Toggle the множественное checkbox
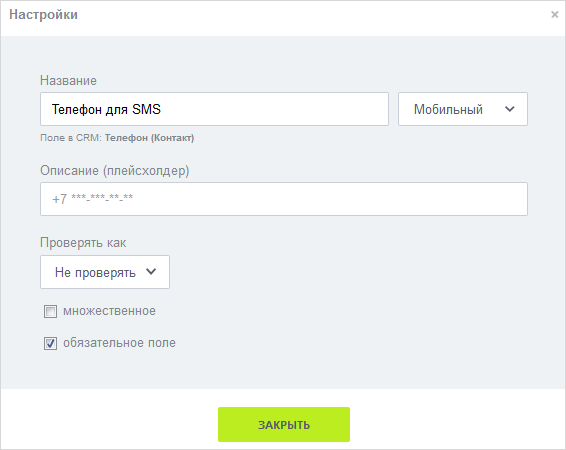 pos(50,311)
